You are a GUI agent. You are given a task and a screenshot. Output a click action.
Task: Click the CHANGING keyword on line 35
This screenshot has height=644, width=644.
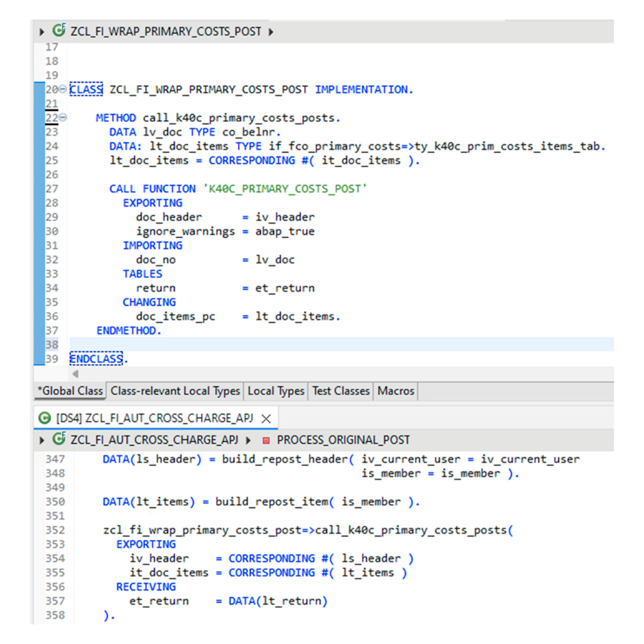[x=149, y=302]
